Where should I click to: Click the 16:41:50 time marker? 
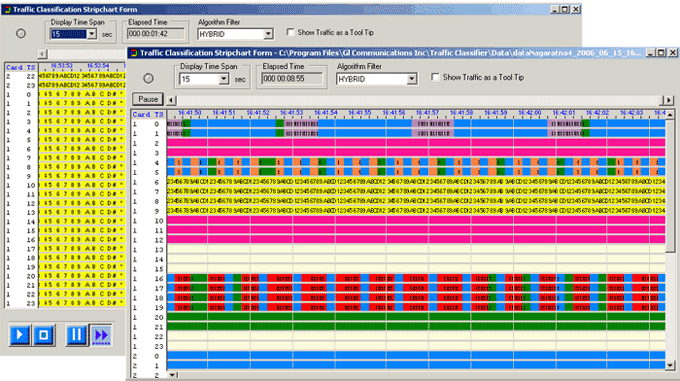190,113
